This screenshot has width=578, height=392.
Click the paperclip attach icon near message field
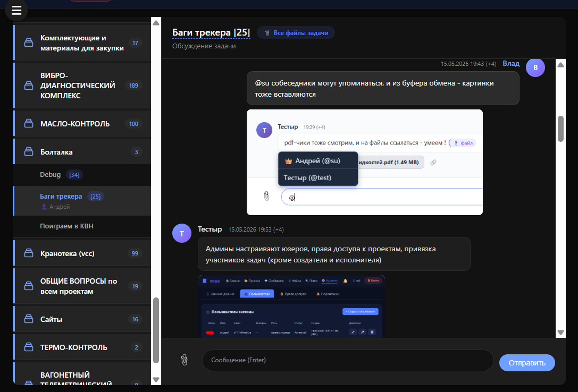tap(185, 360)
